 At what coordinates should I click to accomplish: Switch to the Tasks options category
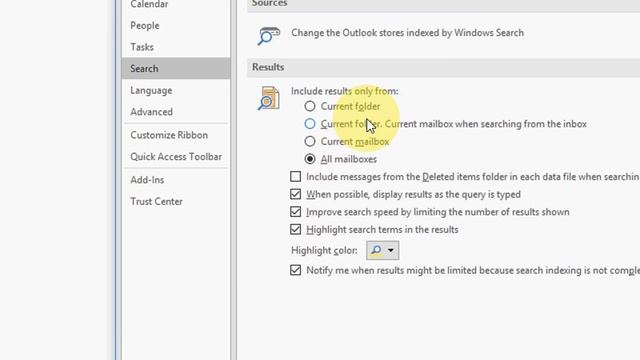(176, 47)
